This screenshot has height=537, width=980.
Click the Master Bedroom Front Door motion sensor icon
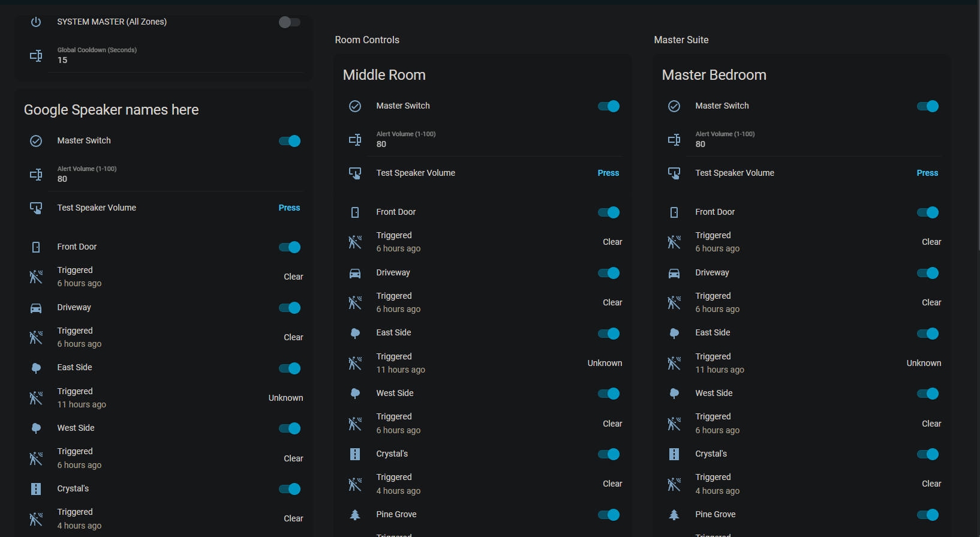(674, 242)
